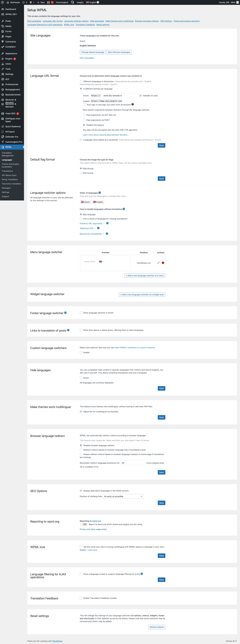Viewport: 240px width, 644px height.
Task: Open String Translation submenu
Action: [10, 180]
